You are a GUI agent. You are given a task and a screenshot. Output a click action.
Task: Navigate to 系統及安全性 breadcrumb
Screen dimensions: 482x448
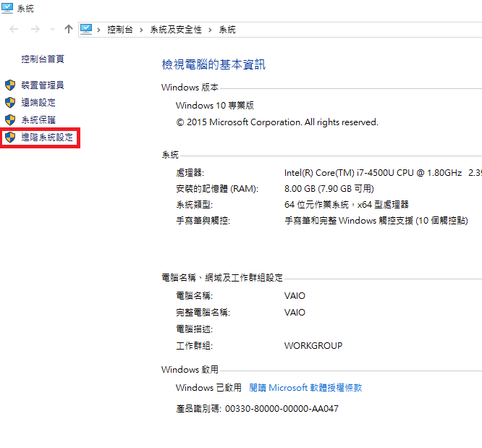[x=176, y=30]
